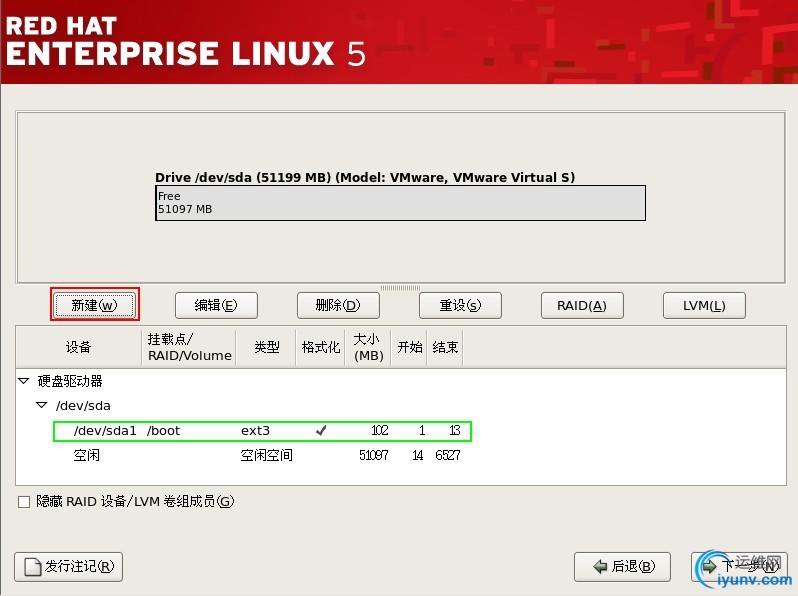
Task: Click the 删除(D) delete button
Action: [x=338, y=305]
